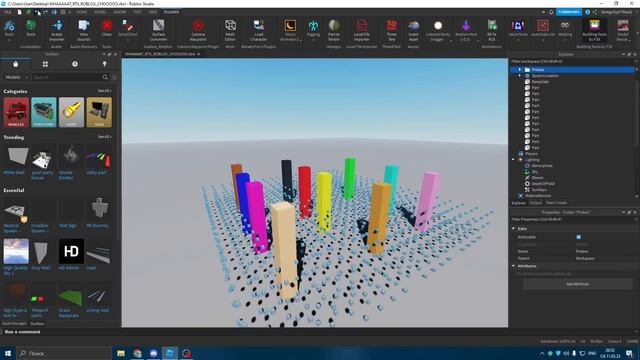Click the toolbox search input field

67,77
